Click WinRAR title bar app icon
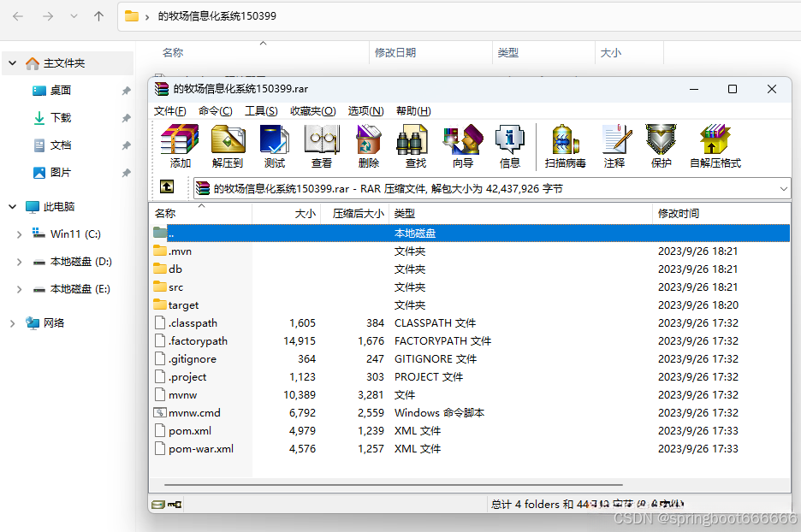 pos(162,89)
